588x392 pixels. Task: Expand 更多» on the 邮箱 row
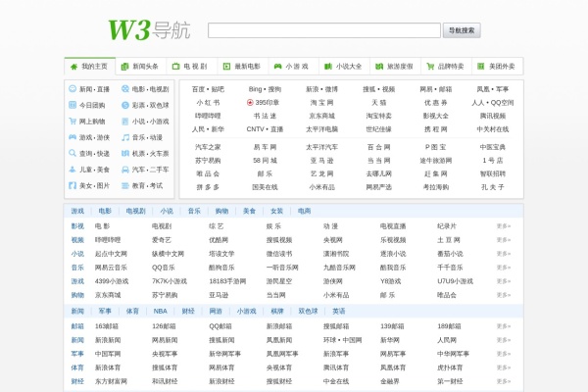504,326
